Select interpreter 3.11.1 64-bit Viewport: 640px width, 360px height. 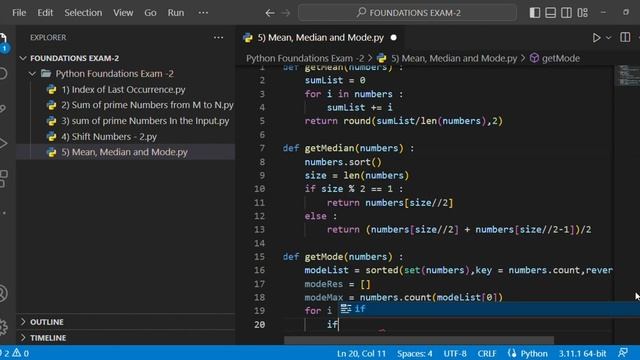(x=582, y=353)
